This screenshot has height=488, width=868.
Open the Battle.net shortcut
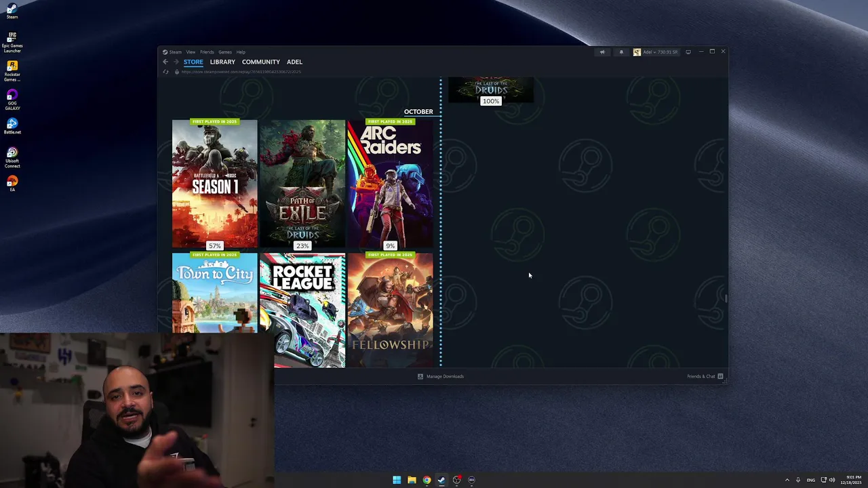pos(12,126)
